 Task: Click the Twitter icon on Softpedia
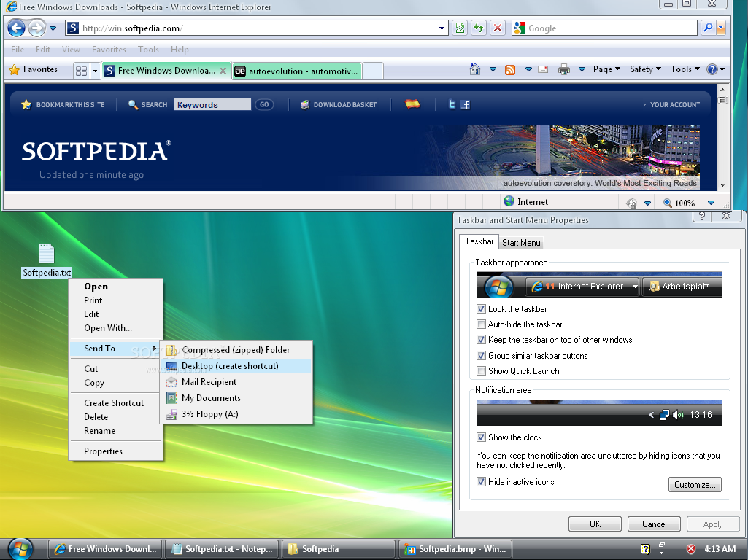pyautogui.click(x=451, y=104)
